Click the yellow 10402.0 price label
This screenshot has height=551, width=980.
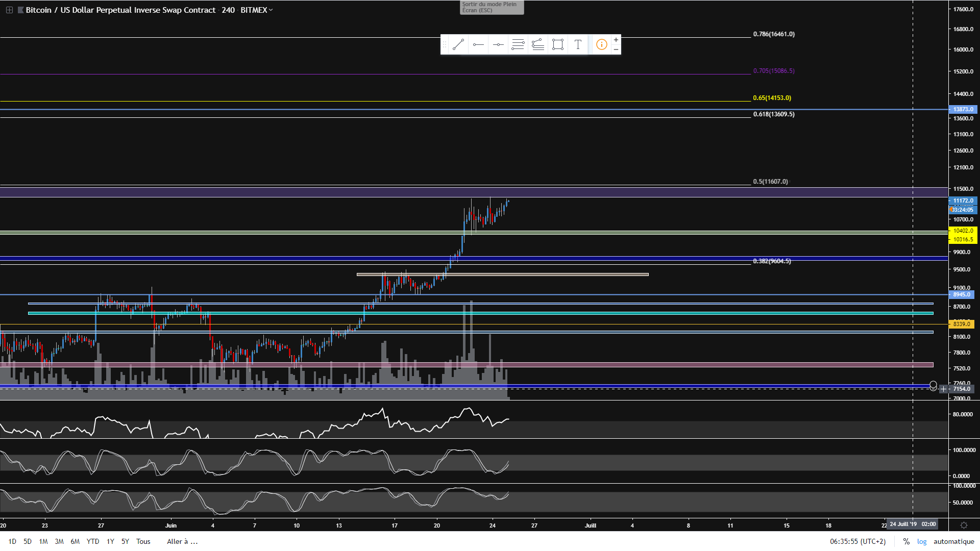tap(963, 231)
